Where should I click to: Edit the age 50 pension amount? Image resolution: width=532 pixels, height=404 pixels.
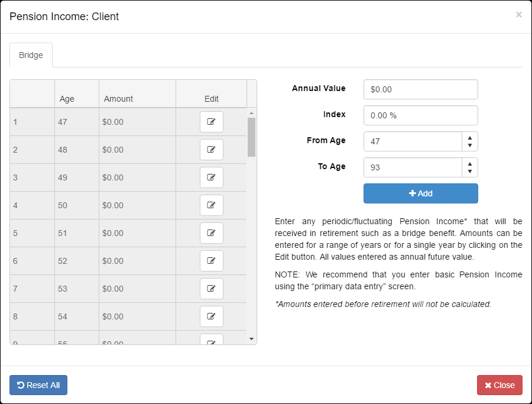(x=211, y=205)
